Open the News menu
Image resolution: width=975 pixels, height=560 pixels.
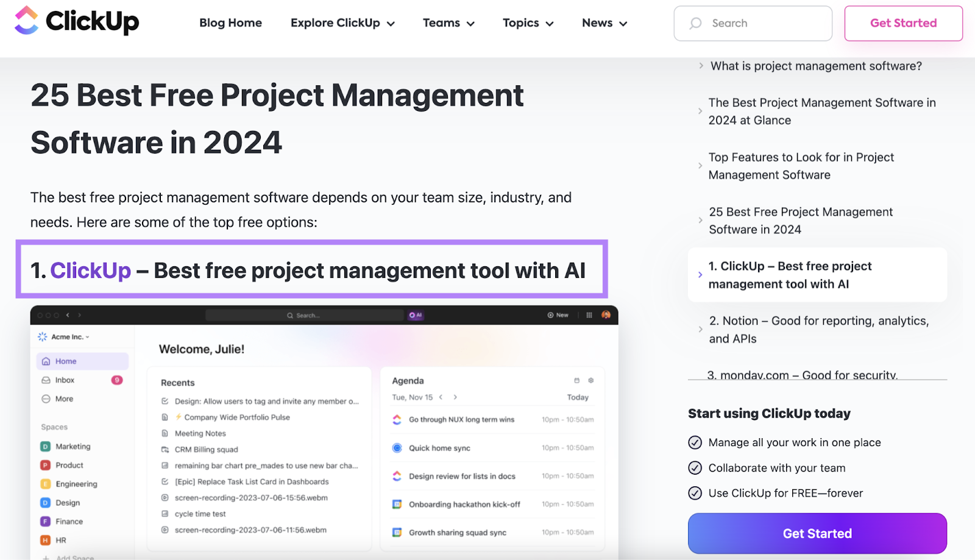point(604,23)
